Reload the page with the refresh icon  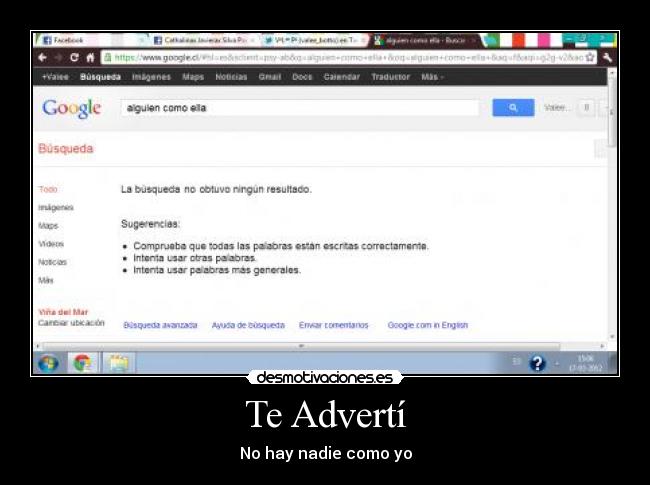74,57
